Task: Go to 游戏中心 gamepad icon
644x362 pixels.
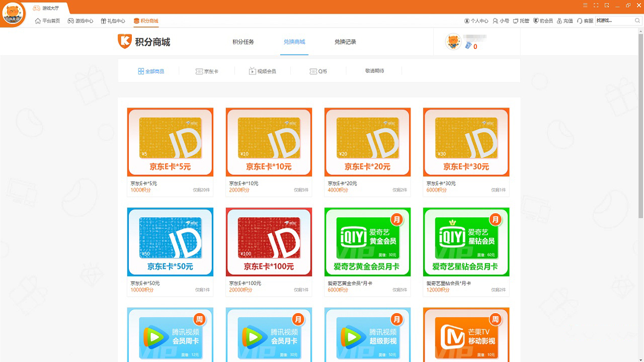Action: [x=71, y=21]
